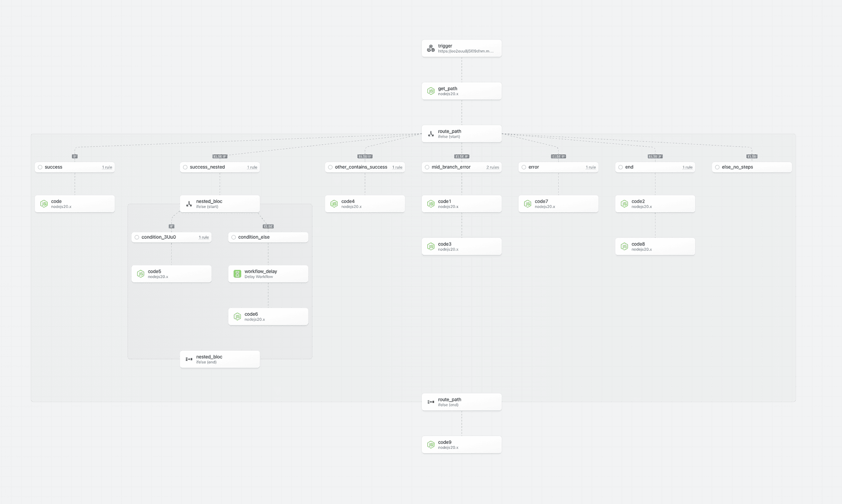Click the Node.js icon on code1
This screenshot has height=504, width=842.
point(431,204)
